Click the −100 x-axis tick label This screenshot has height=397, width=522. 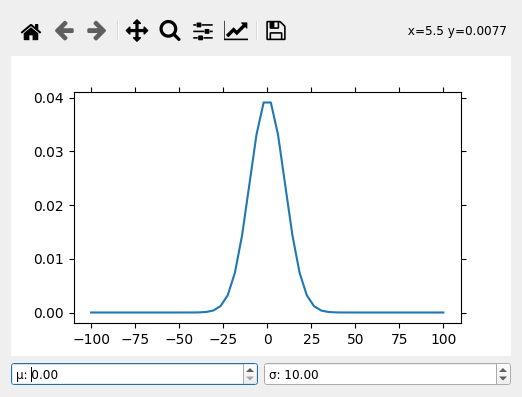tap(92, 339)
